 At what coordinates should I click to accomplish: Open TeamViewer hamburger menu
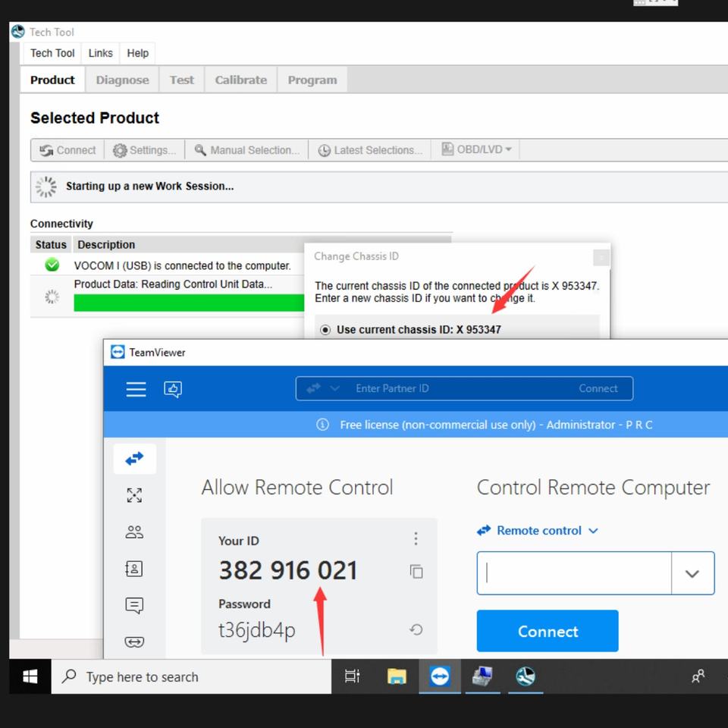[136, 389]
